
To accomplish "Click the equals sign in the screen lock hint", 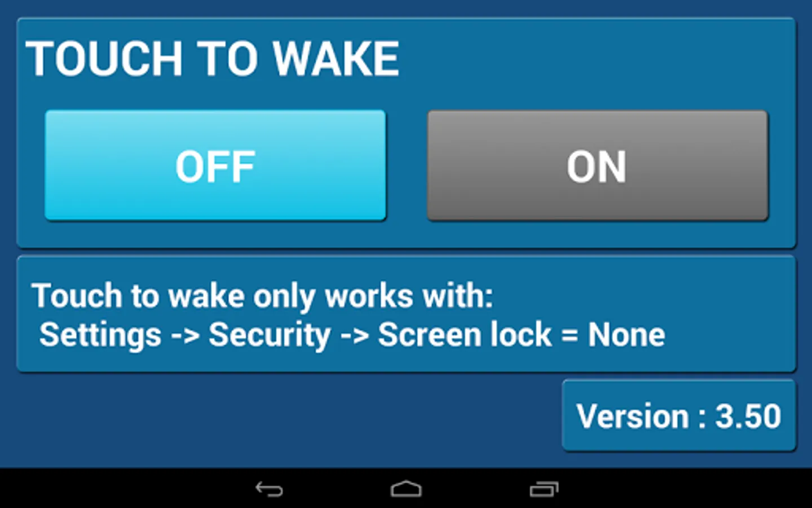I will click(x=570, y=336).
